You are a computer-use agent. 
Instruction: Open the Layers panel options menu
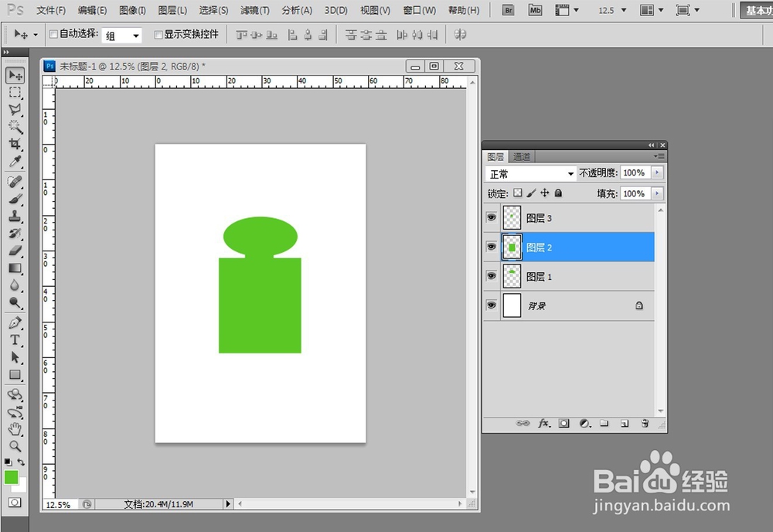(x=659, y=156)
